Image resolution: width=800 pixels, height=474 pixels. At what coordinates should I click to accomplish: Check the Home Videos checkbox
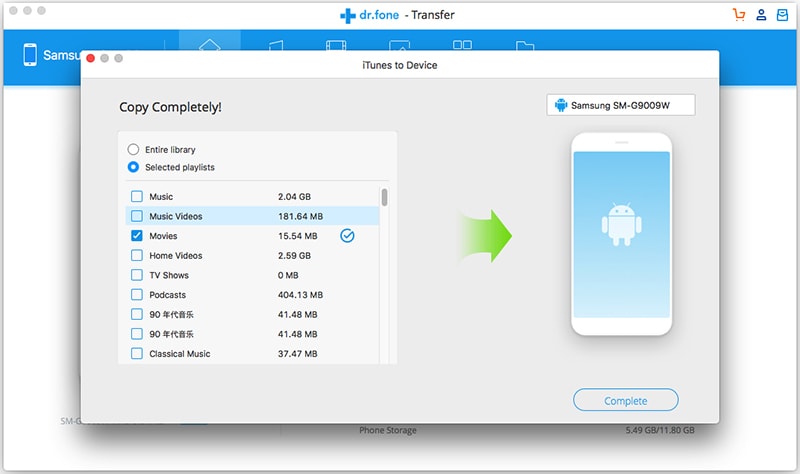tap(137, 255)
